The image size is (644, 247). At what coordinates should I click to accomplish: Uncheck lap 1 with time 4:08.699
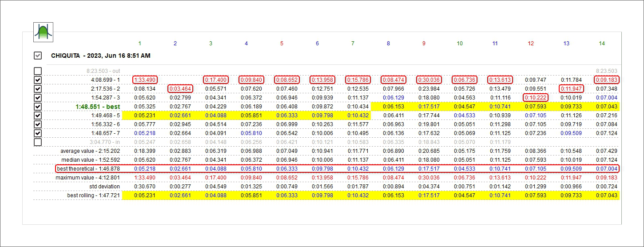(38, 80)
